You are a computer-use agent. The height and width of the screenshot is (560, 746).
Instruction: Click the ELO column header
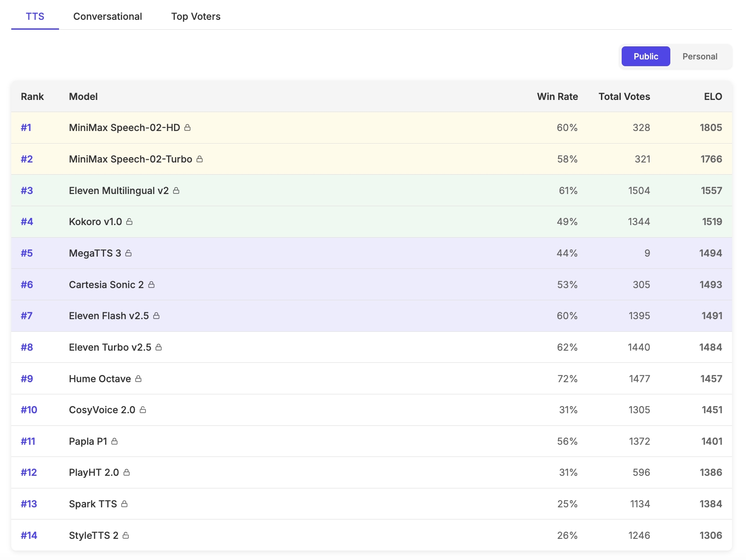tap(713, 96)
